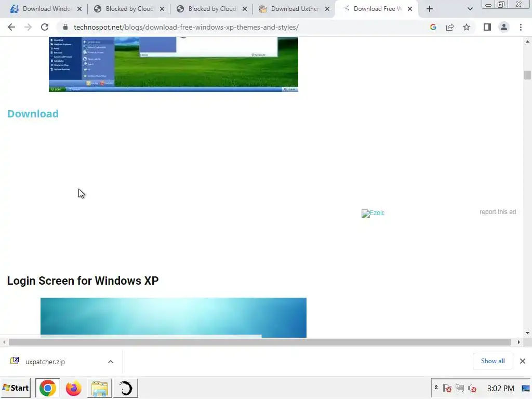
Task: Click the vertical scrollbar thumb
Action: [527, 75]
